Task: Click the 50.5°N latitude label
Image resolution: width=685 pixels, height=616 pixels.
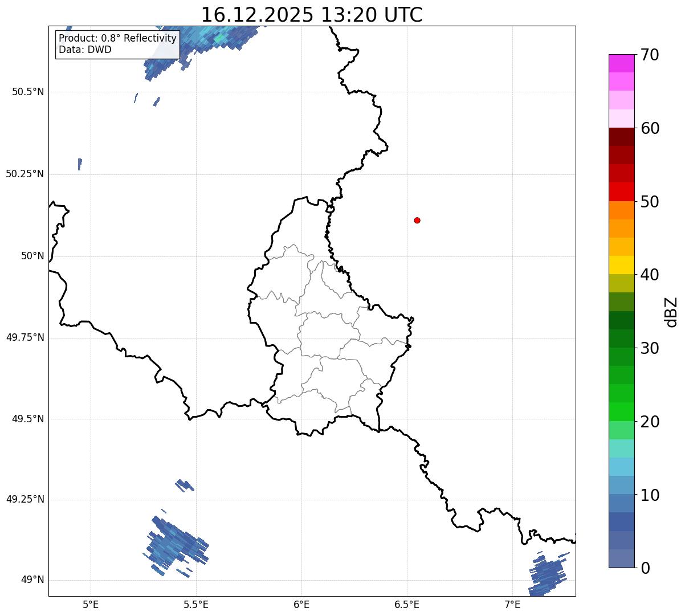Action: 28,92
